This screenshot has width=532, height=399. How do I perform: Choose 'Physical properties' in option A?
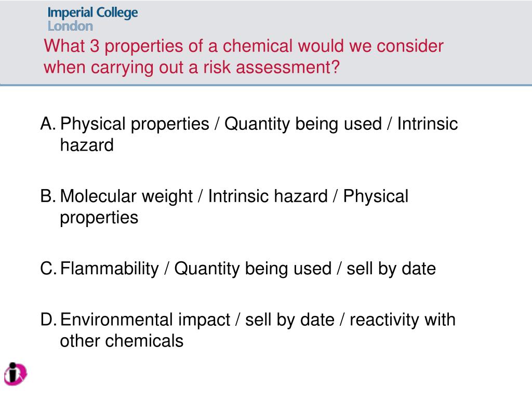coord(135,124)
